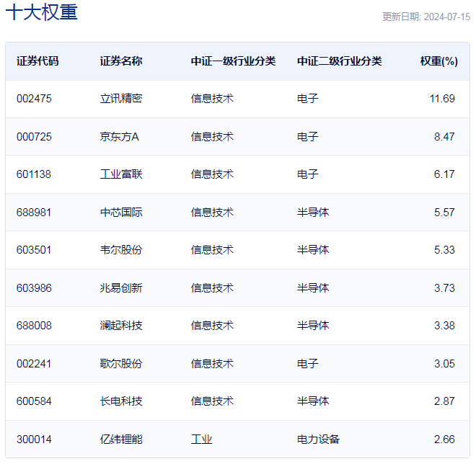Click the stock name 中芯国际
Image resolution: width=476 pixels, height=464 pixels.
point(121,213)
